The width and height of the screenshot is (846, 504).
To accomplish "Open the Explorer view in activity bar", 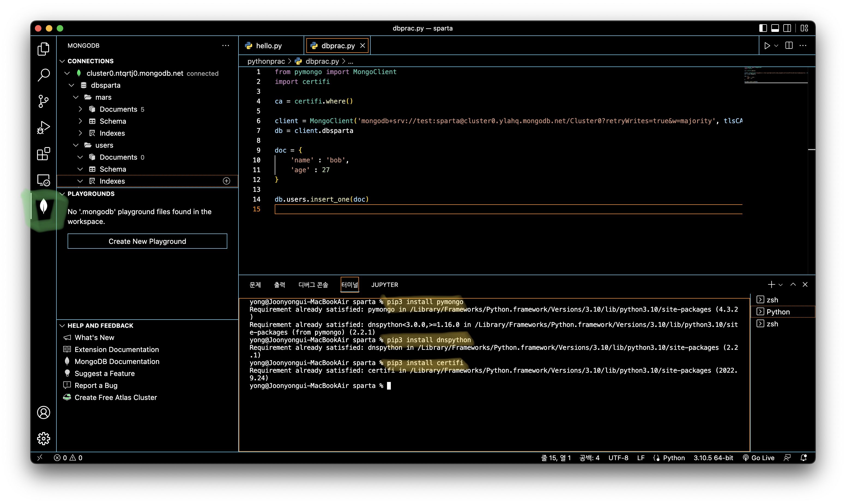I will pos(44,49).
